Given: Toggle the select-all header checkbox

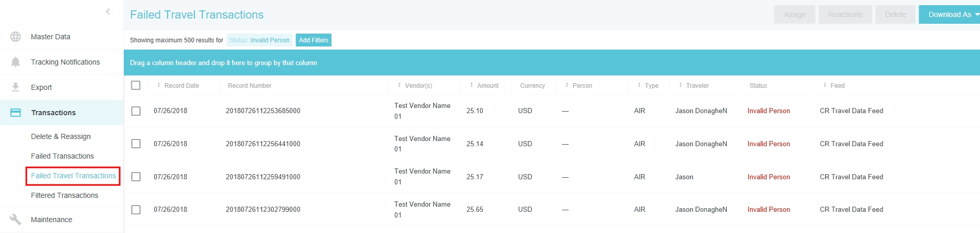Looking at the screenshot, I should 136,85.
